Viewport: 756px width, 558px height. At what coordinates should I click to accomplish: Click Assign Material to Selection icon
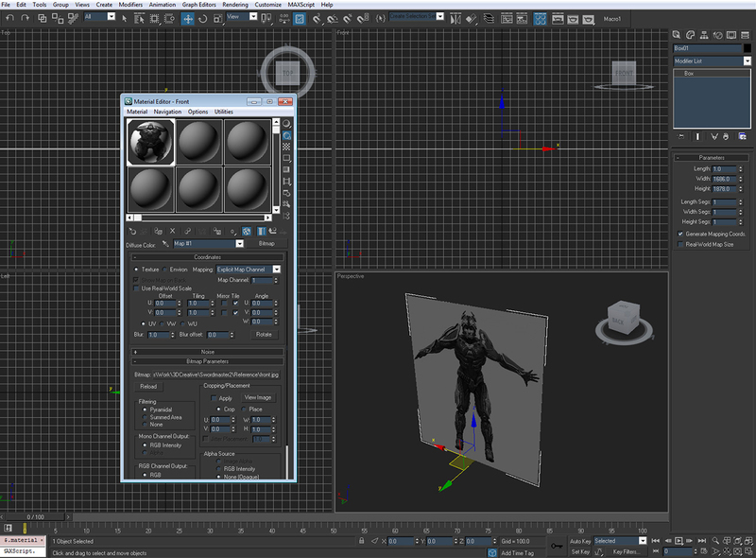click(158, 231)
